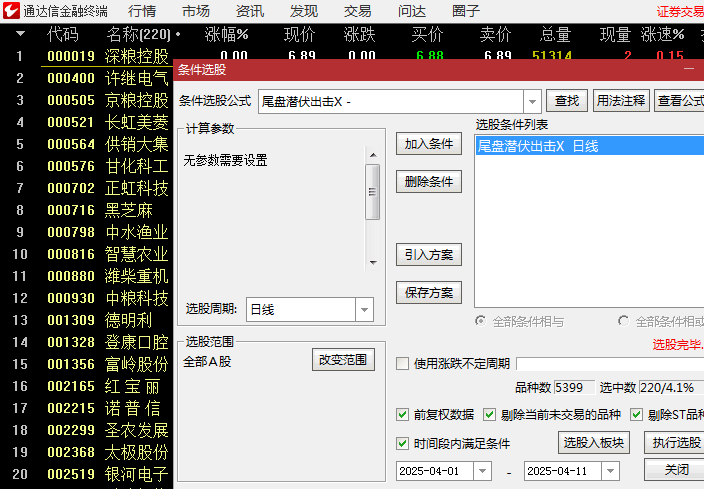Click the 选中数 220/4.1% field
Image resolution: width=704 pixels, height=489 pixels.
pos(671,388)
